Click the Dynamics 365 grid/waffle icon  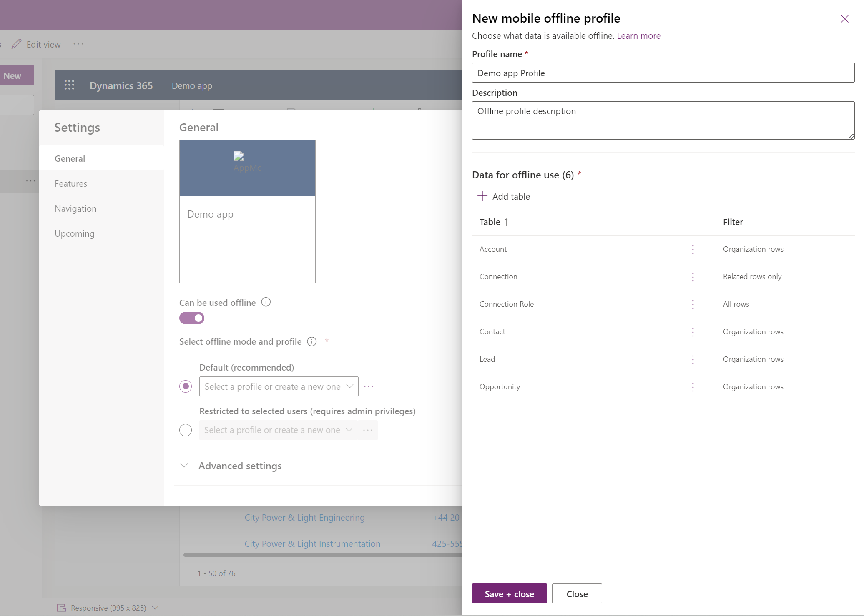point(69,85)
